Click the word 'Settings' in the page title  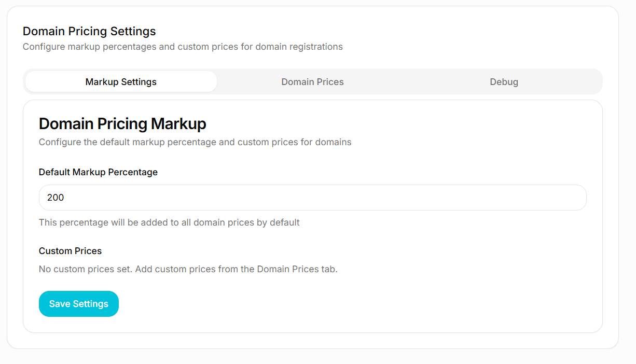click(133, 32)
